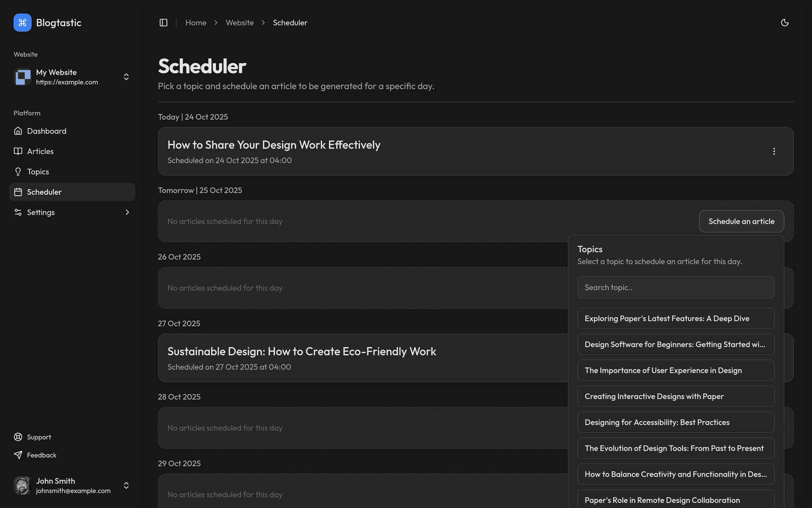
Task: Select topic Creating Interactive Designs with Paper
Action: point(675,396)
